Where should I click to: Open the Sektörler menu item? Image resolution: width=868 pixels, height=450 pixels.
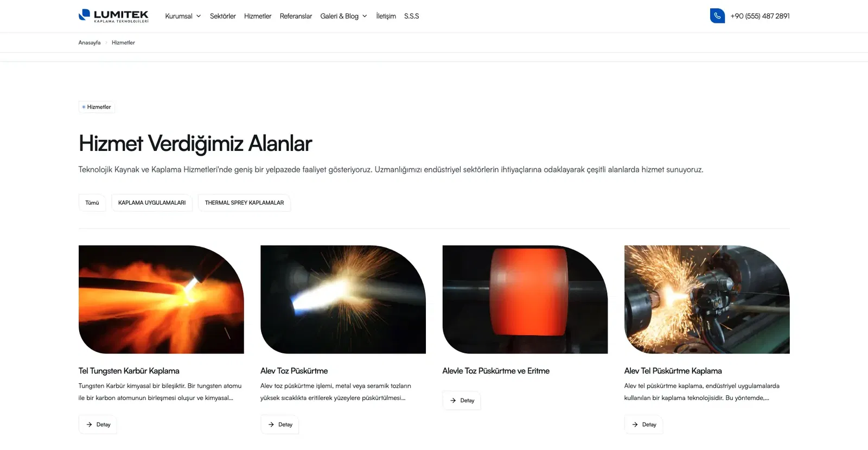tap(223, 16)
